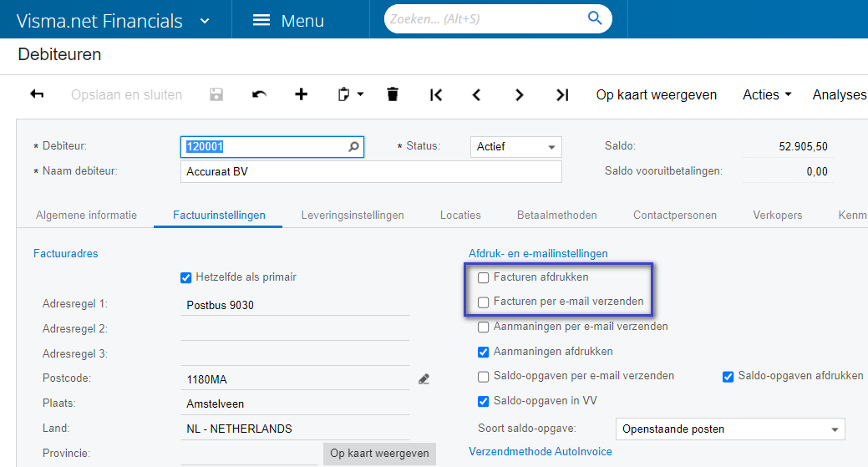Image resolution: width=868 pixels, height=467 pixels.
Task: Click the back arrow icon
Action: 37,94
